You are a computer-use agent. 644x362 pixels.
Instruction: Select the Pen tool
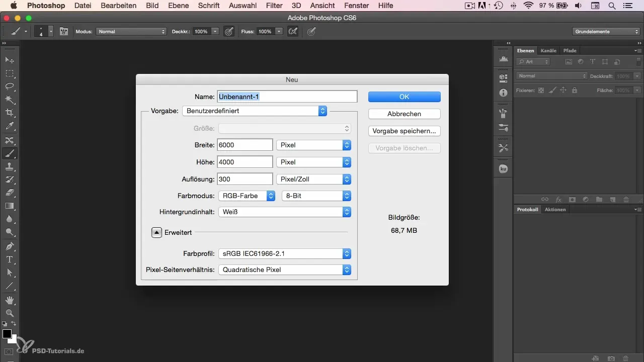9,246
